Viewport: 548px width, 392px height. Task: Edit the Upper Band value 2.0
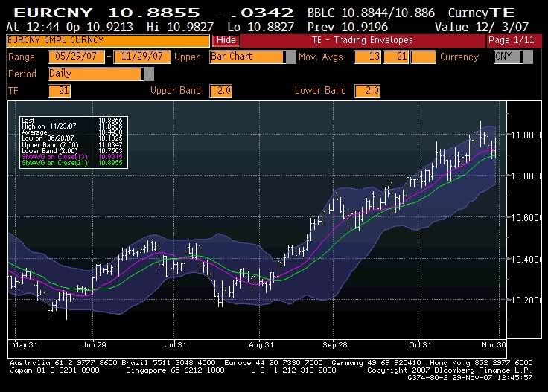click(221, 91)
